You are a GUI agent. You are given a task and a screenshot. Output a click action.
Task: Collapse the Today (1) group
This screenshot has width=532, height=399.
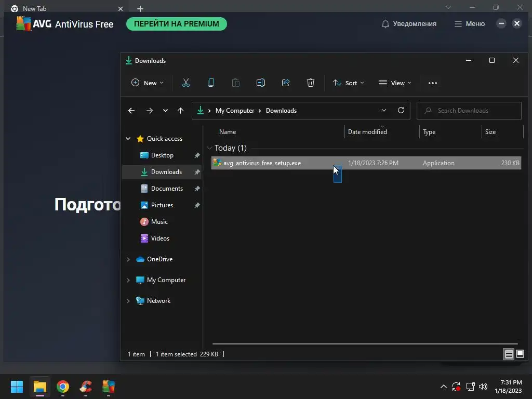(x=209, y=148)
